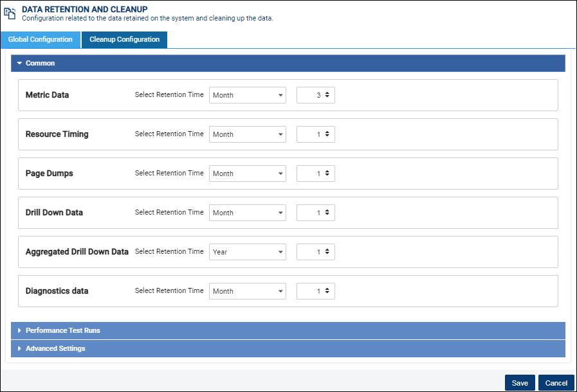Open Resource Timing retention unit dropdown
This screenshot has width=577, height=392.
tap(248, 134)
